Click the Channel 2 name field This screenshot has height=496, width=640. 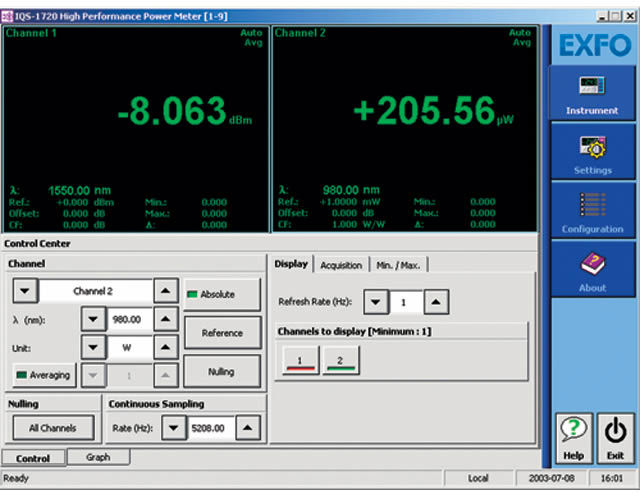pos(96,291)
